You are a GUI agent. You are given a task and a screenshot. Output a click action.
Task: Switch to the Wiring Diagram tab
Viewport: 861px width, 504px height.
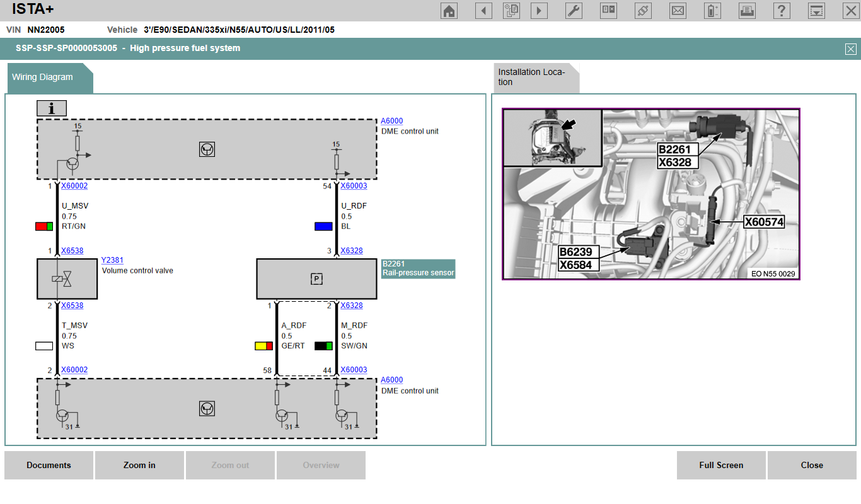pyautogui.click(x=43, y=77)
